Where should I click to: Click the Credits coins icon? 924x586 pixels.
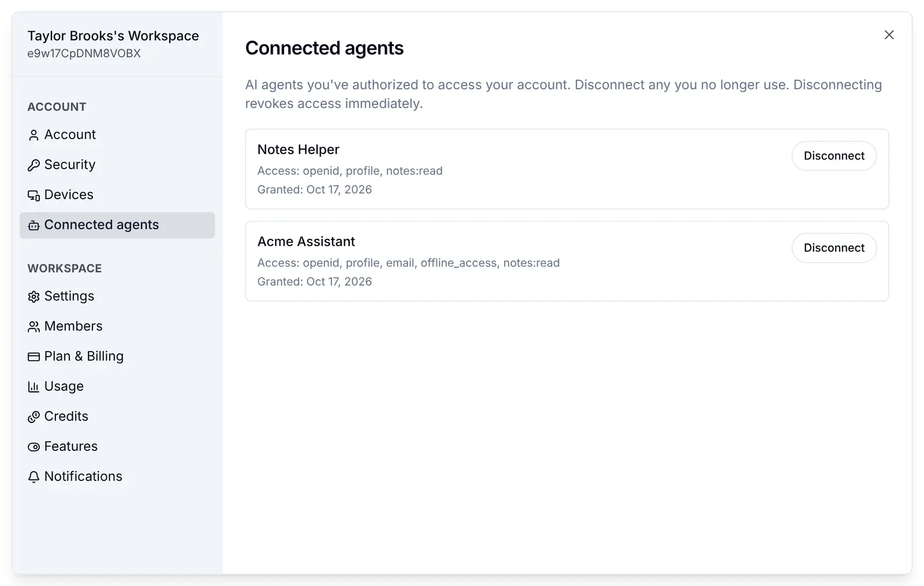click(x=33, y=416)
